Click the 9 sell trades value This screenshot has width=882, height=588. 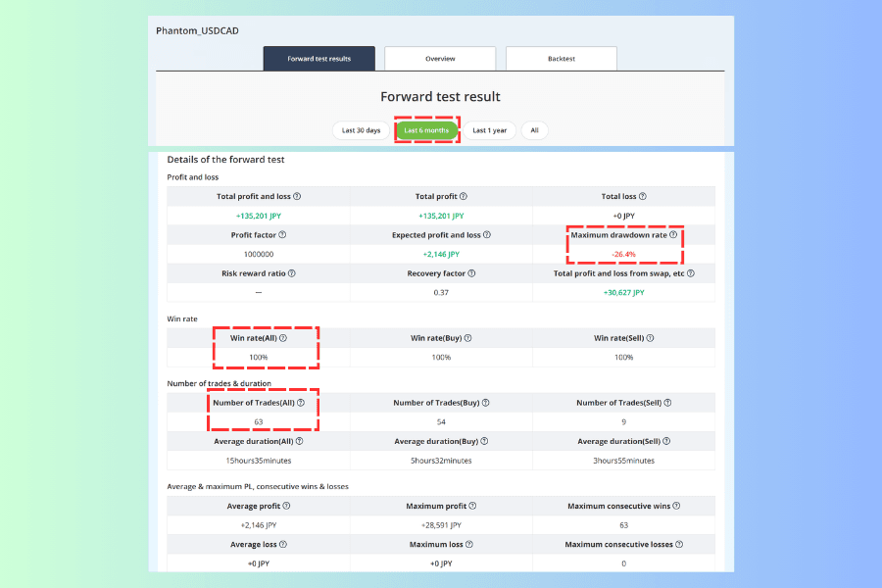pos(624,422)
